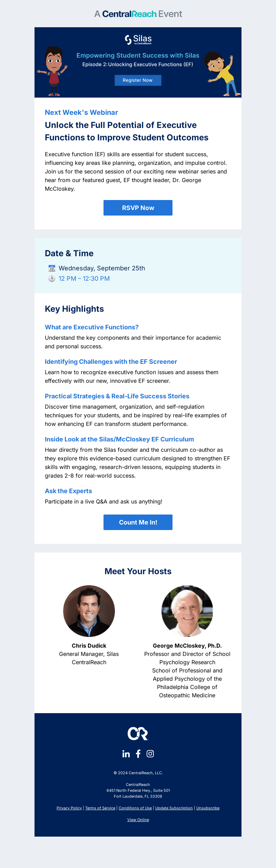Click the RSVP Now button
This screenshot has width=276, height=868.
[x=138, y=208]
